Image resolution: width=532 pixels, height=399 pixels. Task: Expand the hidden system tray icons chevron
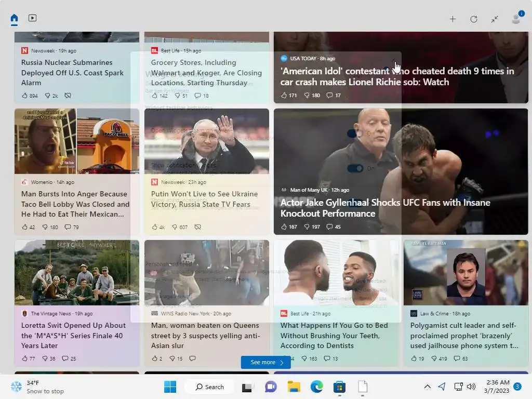pyautogui.click(x=428, y=387)
